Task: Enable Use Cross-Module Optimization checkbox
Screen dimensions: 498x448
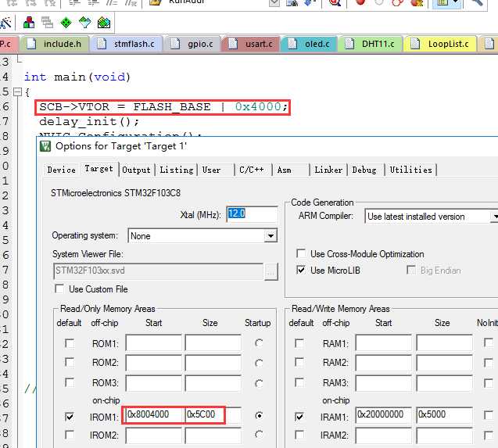Action: 301,253
